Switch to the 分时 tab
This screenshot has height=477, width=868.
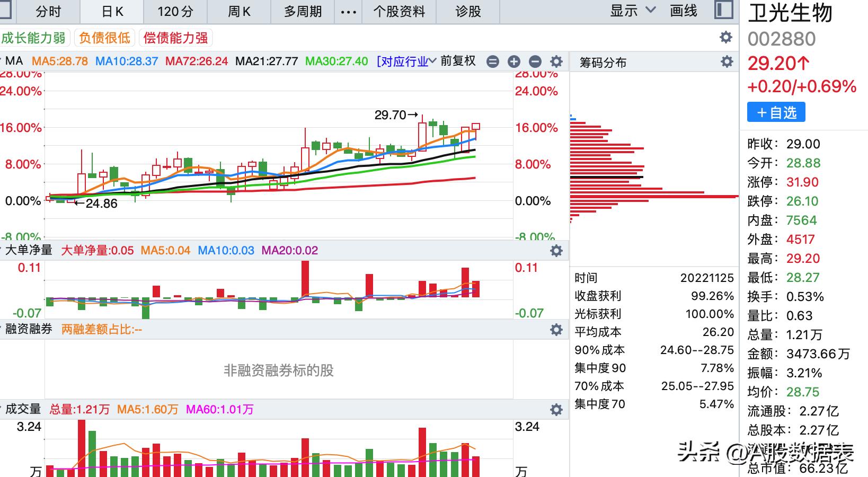pyautogui.click(x=48, y=12)
